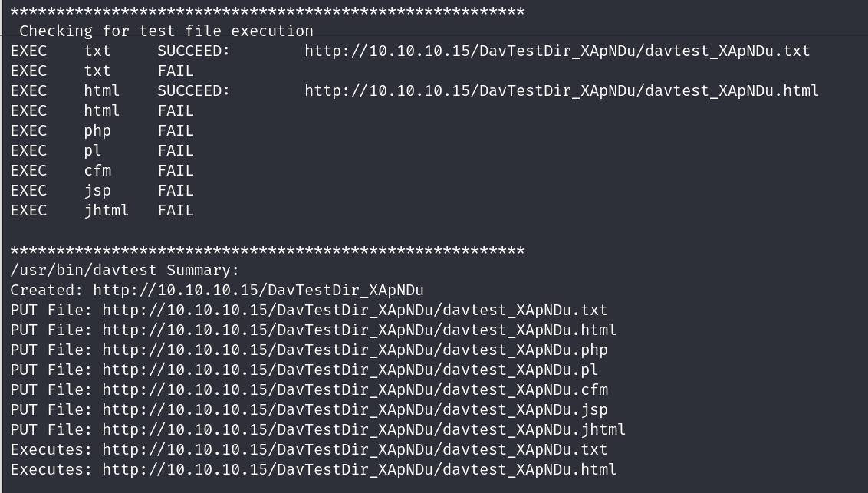Screen dimensions: 868x493
Task: Open the PUT File davtest_XApNDu.txt link
Action: click(354, 310)
